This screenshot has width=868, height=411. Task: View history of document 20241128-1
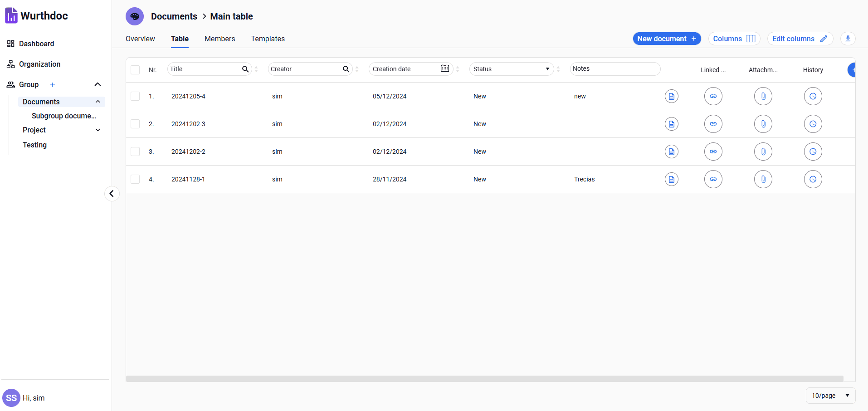click(813, 179)
